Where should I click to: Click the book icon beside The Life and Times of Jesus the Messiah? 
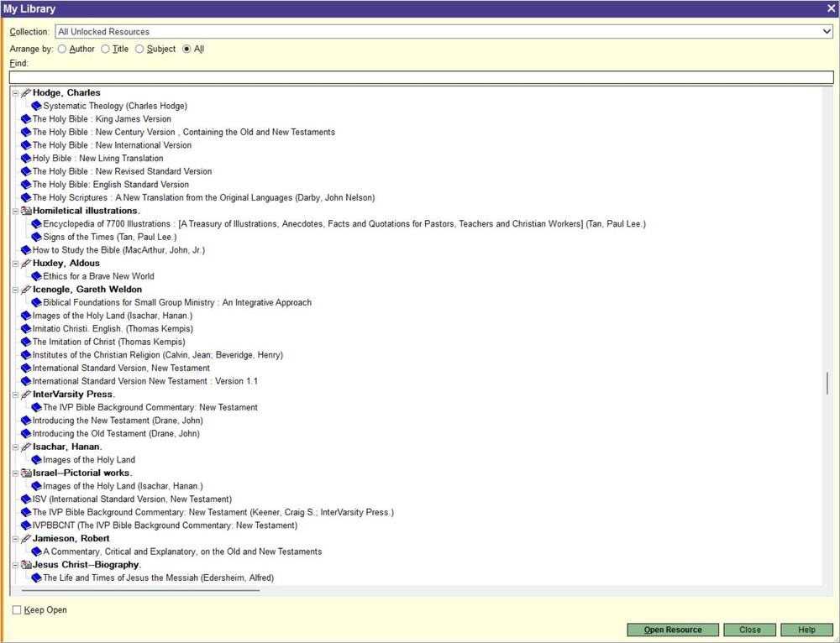click(35, 578)
